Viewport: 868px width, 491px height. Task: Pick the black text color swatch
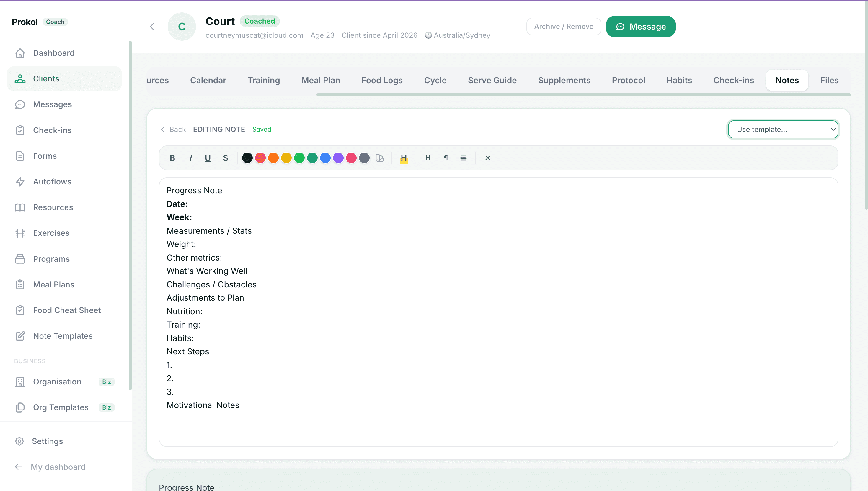click(247, 158)
